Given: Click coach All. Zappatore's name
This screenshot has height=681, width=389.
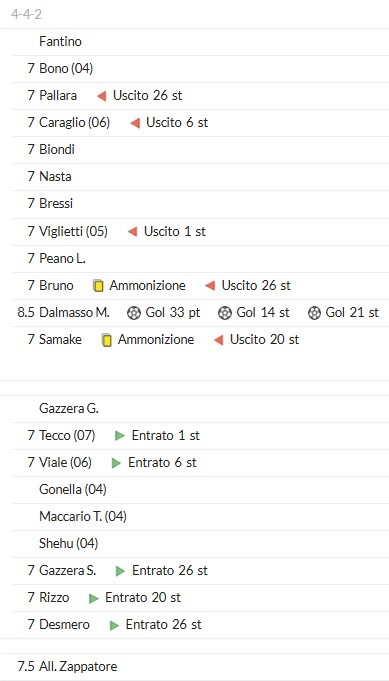Looking at the screenshot, I should click(78, 666).
